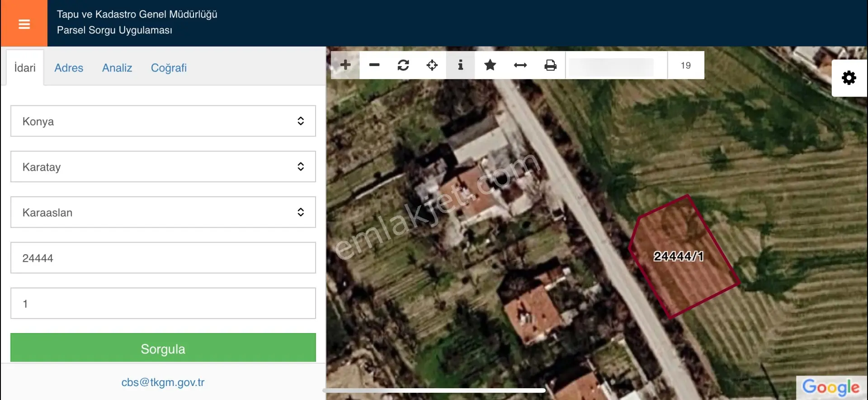Switch to the Adres tab

click(69, 68)
